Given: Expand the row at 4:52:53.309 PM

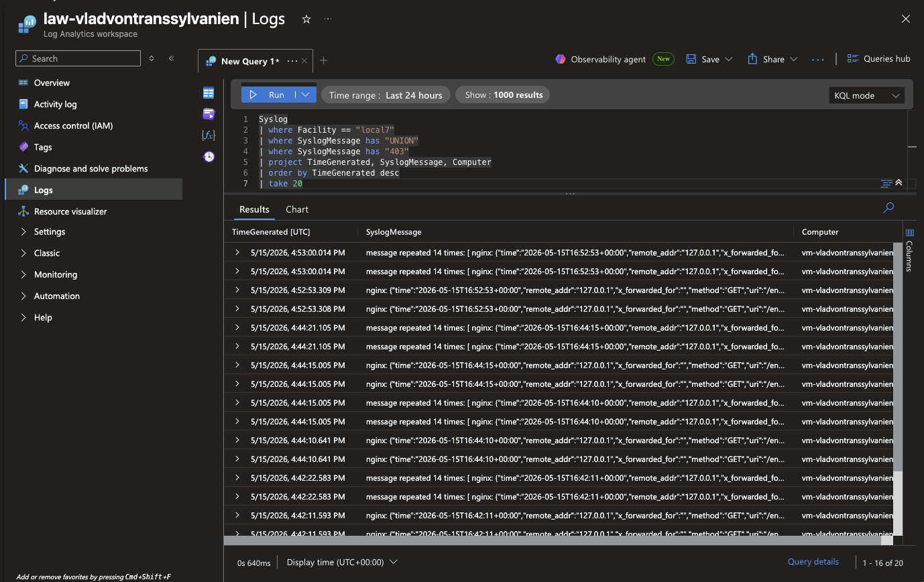Looking at the screenshot, I should 237,290.
